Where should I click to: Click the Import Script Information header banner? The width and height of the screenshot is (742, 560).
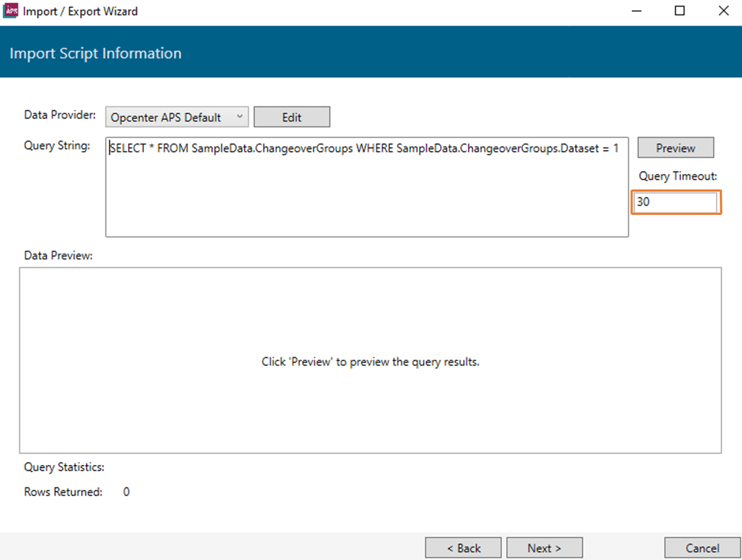tap(96, 53)
